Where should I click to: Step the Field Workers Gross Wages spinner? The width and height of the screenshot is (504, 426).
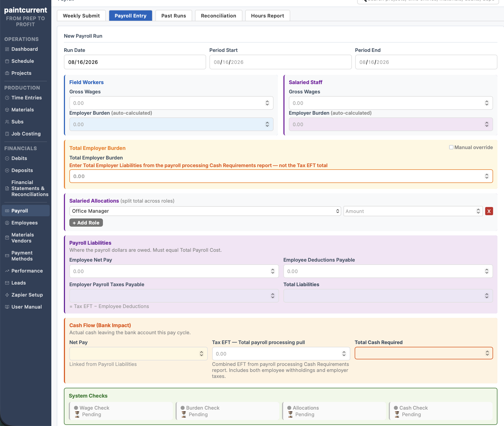click(267, 103)
